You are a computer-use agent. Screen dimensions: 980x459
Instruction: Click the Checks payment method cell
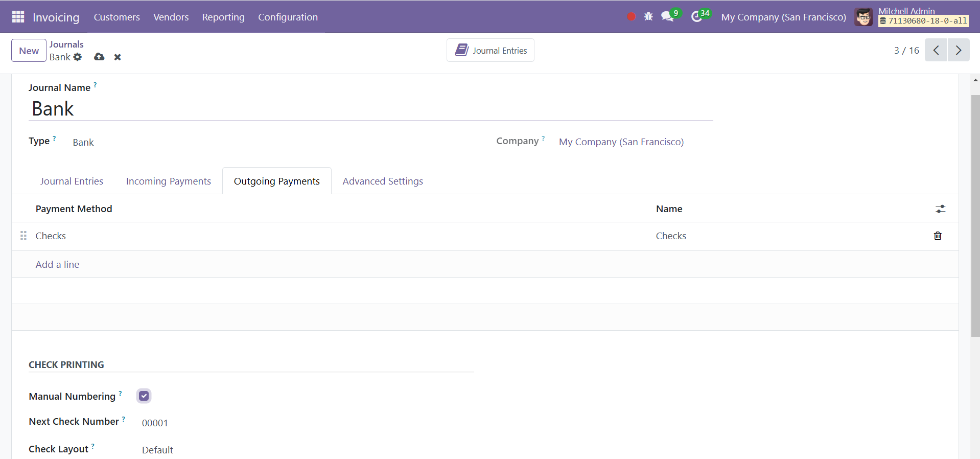pyautogui.click(x=51, y=236)
